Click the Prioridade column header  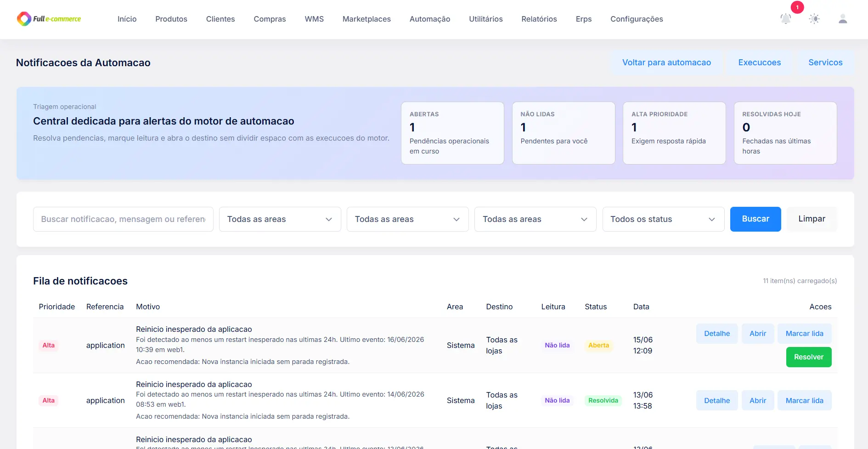(57, 307)
